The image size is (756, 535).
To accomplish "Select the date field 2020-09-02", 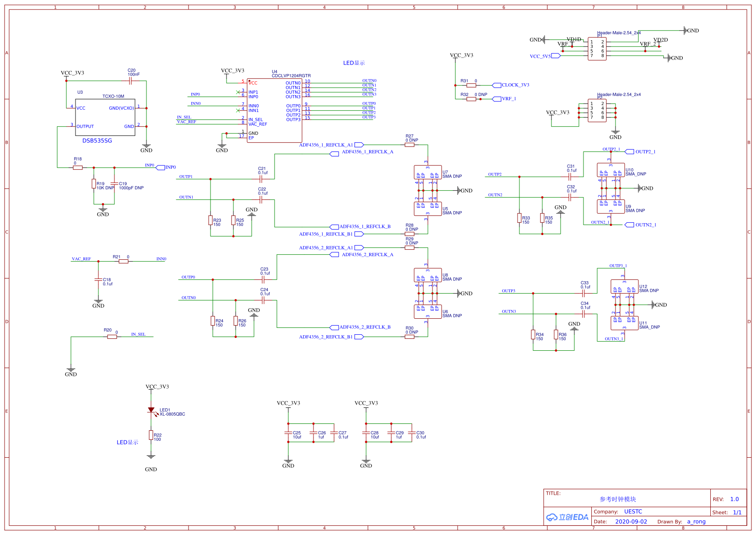I will [x=631, y=522].
